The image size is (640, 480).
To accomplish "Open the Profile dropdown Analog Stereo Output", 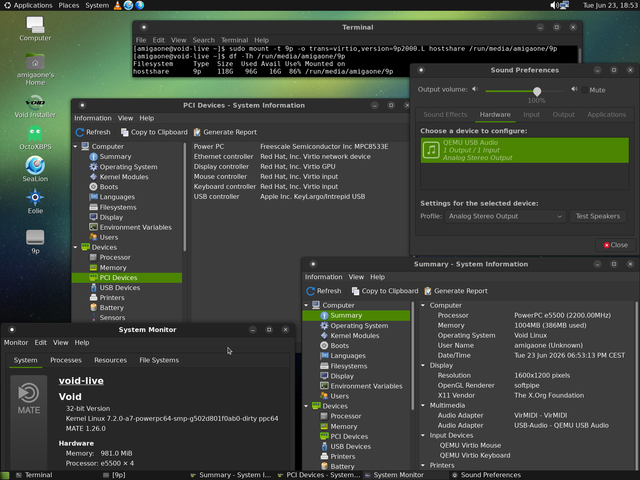I will [x=505, y=216].
